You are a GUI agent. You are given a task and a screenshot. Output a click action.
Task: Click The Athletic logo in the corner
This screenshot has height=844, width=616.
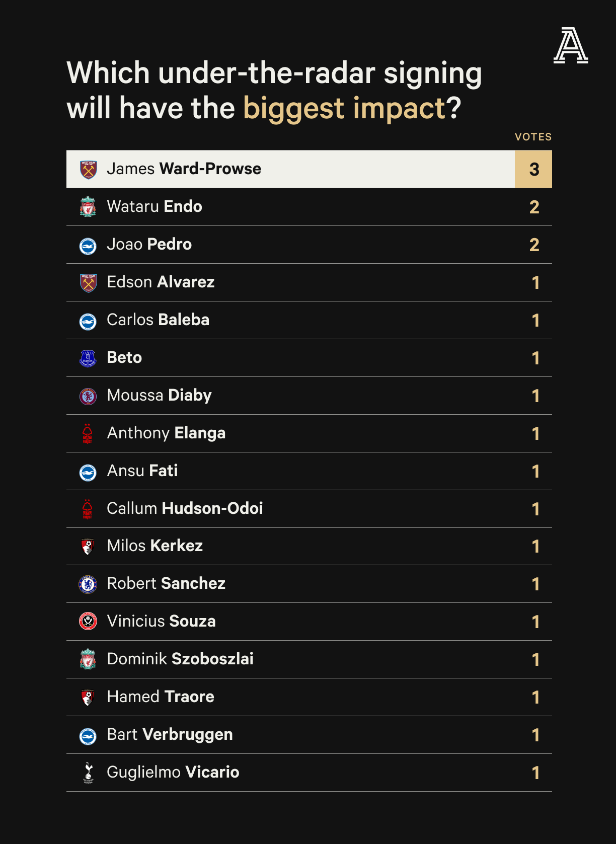point(571,45)
